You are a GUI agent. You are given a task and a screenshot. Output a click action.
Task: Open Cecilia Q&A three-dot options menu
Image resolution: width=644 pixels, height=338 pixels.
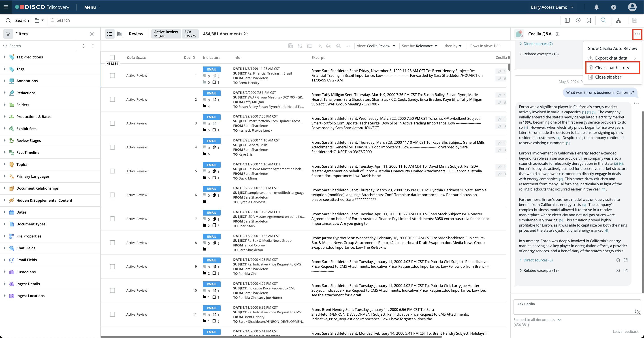pos(637,34)
